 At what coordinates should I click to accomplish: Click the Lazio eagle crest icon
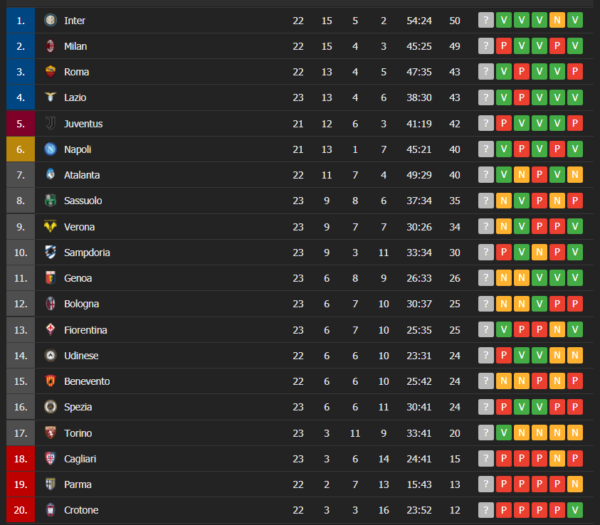50,98
